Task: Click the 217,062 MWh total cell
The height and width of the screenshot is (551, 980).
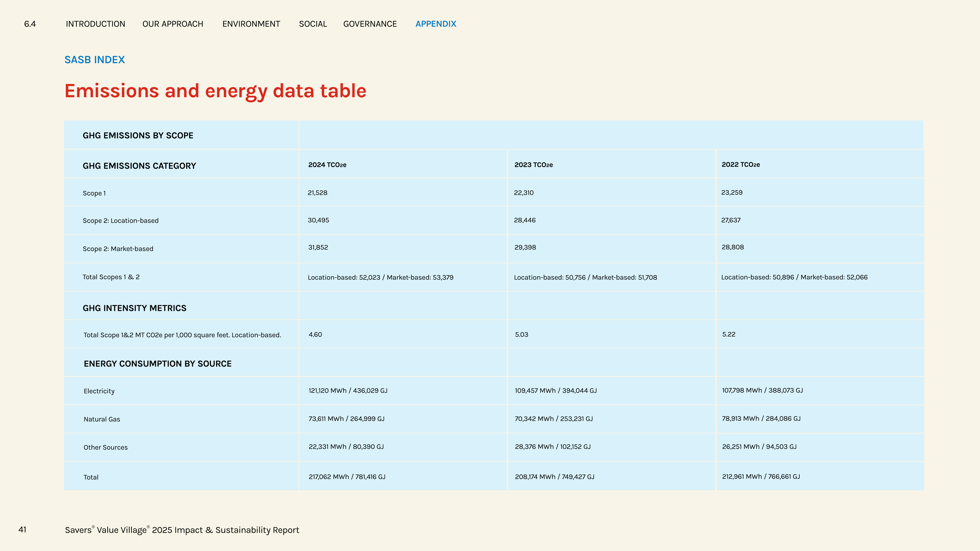Action: click(347, 477)
